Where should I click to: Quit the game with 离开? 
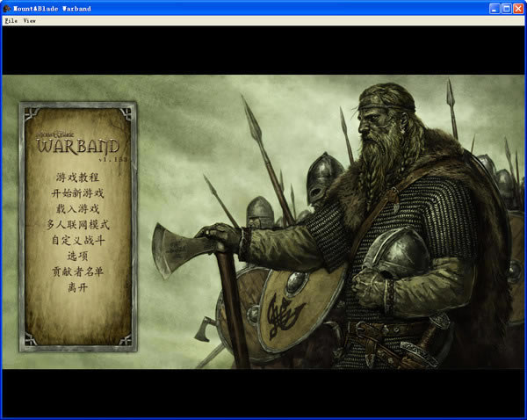click(77, 287)
